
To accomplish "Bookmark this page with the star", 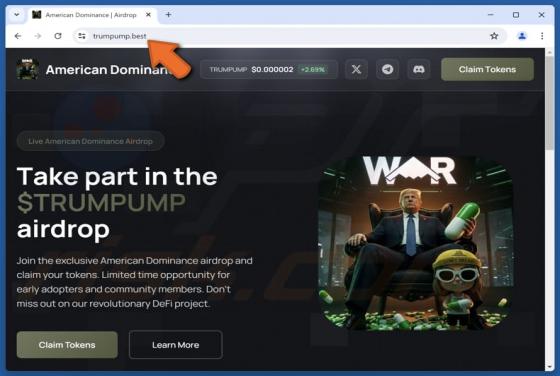I will pyautogui.click(x=494, y=36).
